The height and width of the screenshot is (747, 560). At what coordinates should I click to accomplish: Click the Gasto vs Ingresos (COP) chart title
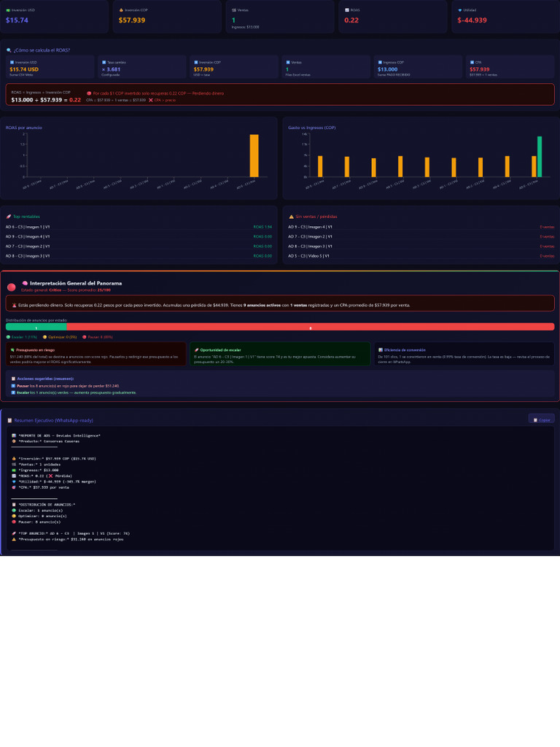tap(312, 128)
